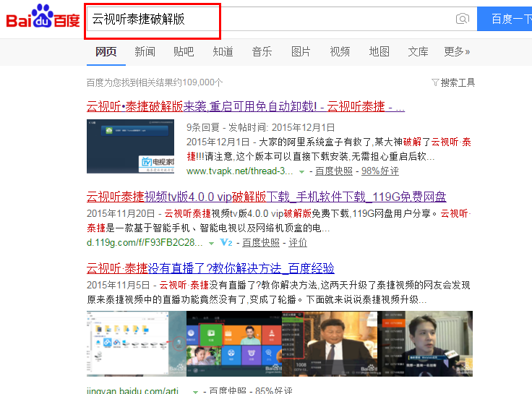Open 搜索工具 filter options
The image size is (532, 394).
click(x=453, y=82)
